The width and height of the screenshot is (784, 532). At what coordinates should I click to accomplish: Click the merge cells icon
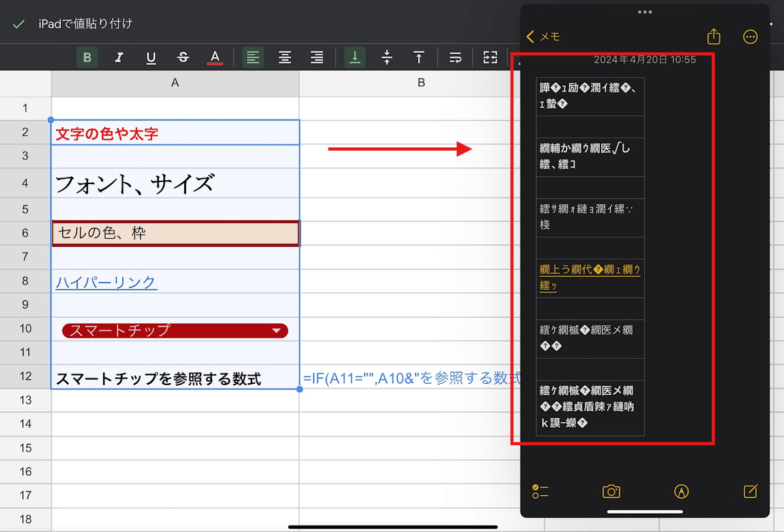(490, 57)
